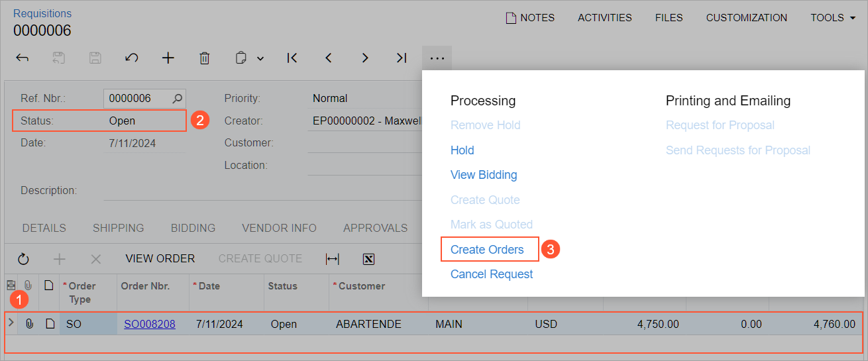Delete the requisition with trash icon

(205, 58)
